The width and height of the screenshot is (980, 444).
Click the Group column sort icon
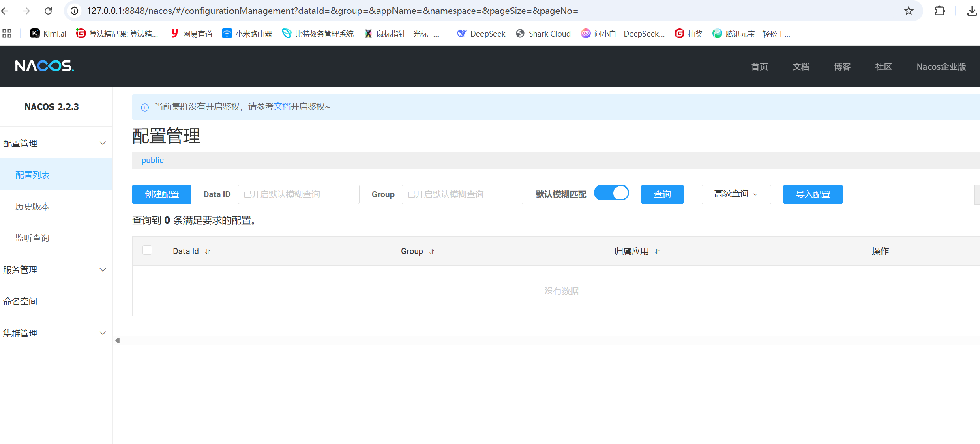(x=432, y=252)
